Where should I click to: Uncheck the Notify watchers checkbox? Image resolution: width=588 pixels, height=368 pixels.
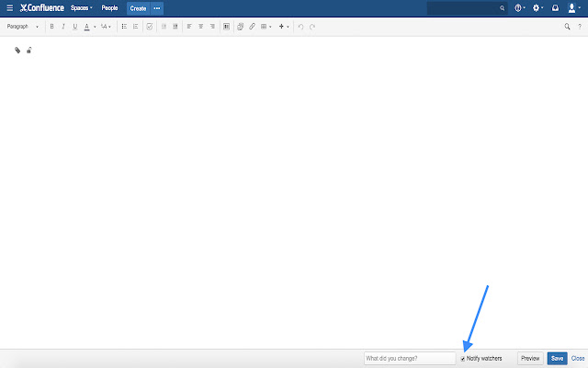463,359
